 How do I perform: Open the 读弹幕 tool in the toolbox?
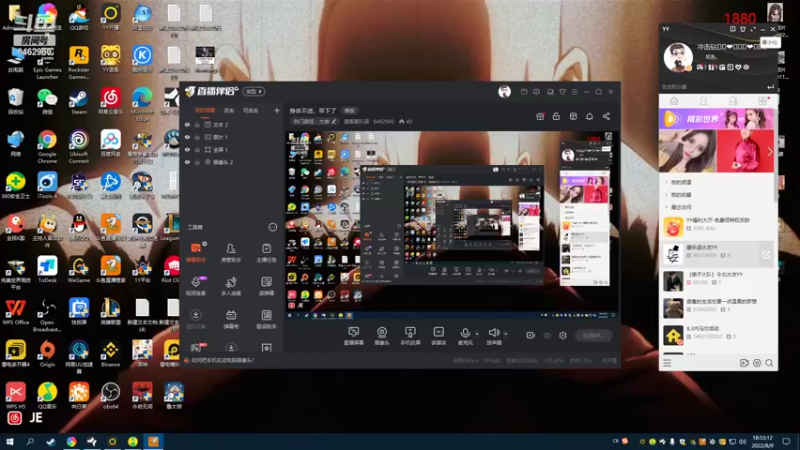[x=266, y=286]
